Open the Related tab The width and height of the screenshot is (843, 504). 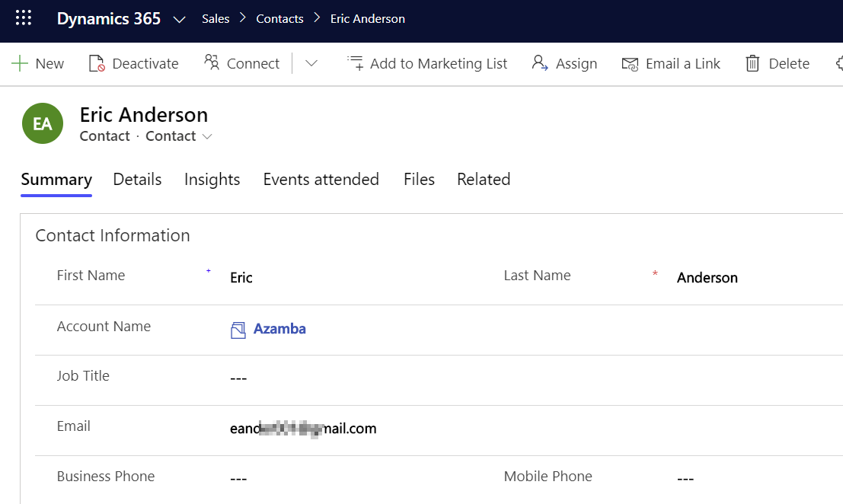[x=484, y=180]
